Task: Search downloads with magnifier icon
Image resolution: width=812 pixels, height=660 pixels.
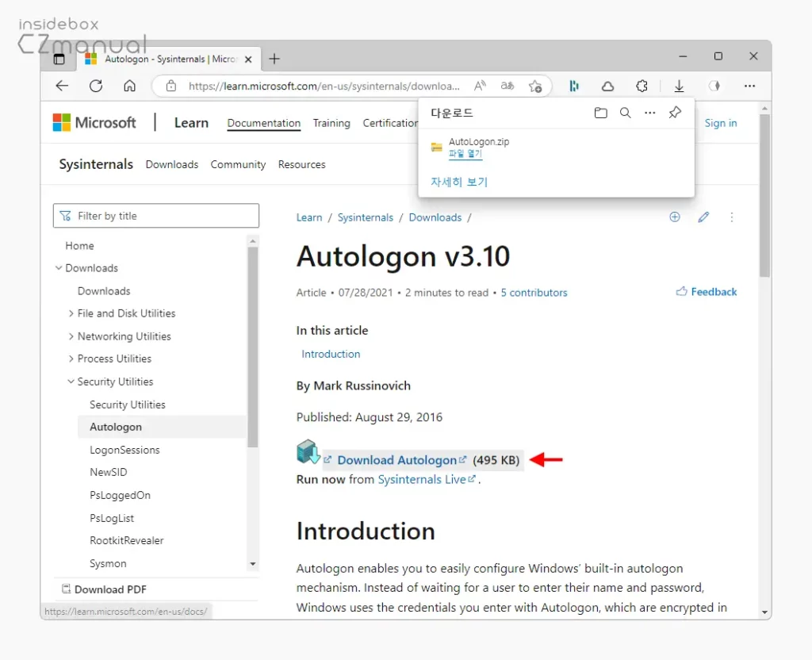Action: pyautogui.click(x=625, y=113)
